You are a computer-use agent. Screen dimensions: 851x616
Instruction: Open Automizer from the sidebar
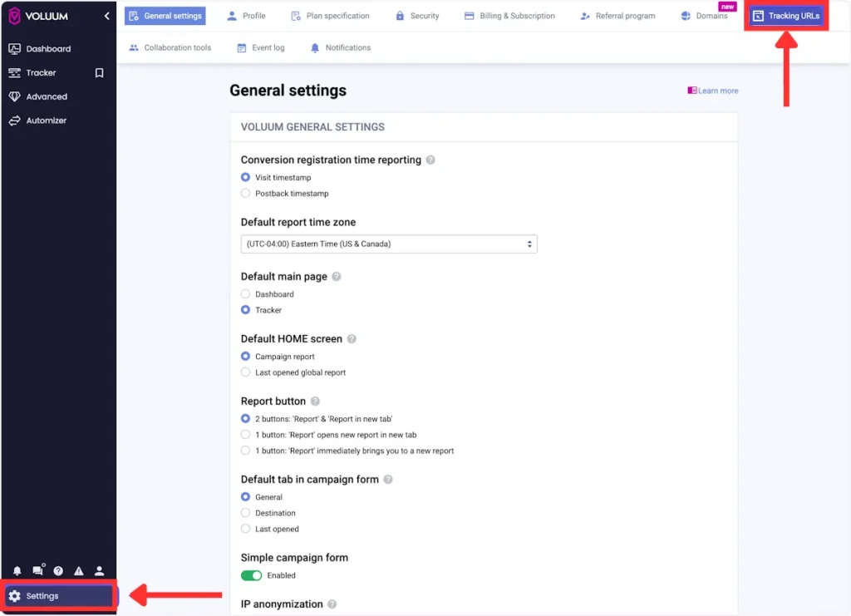tap(47, 121)
